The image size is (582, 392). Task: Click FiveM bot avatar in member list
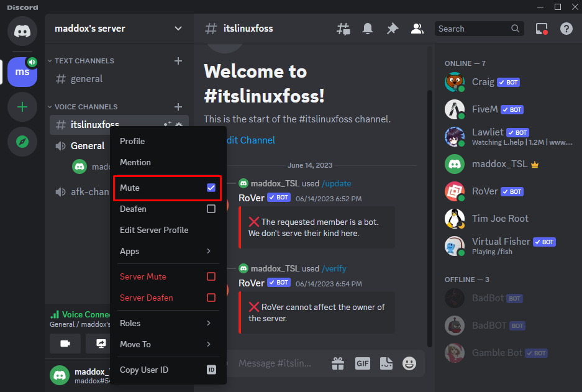pos(455,109)
